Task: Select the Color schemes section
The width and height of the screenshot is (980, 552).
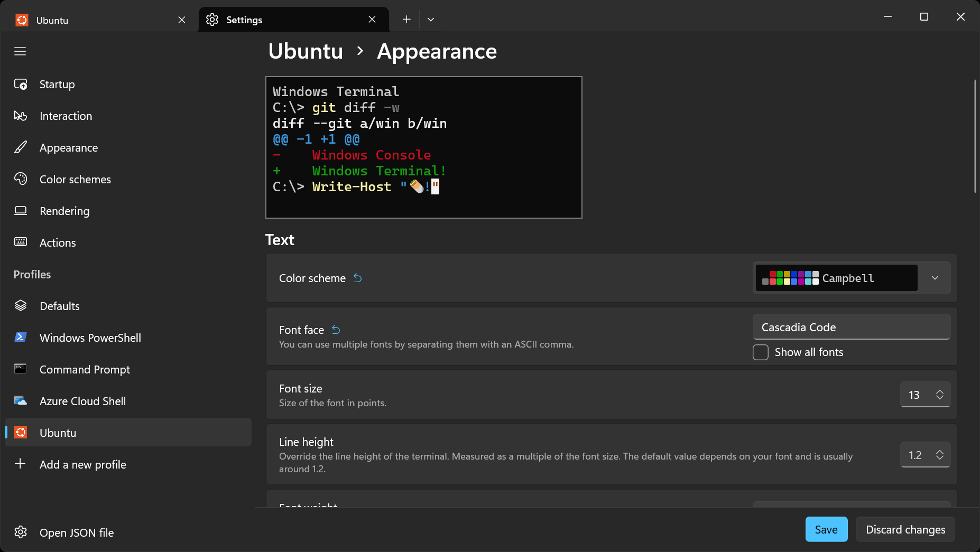Action: [x=75, y=179]
